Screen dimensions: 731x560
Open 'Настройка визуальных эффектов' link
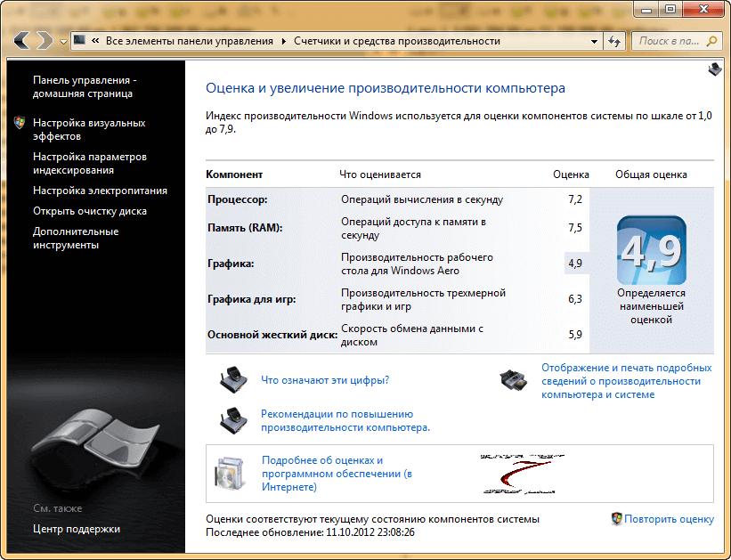point(89,130)
